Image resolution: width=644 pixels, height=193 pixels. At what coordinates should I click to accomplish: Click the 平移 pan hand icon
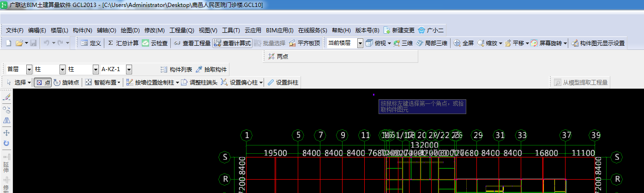click(508, 43)
